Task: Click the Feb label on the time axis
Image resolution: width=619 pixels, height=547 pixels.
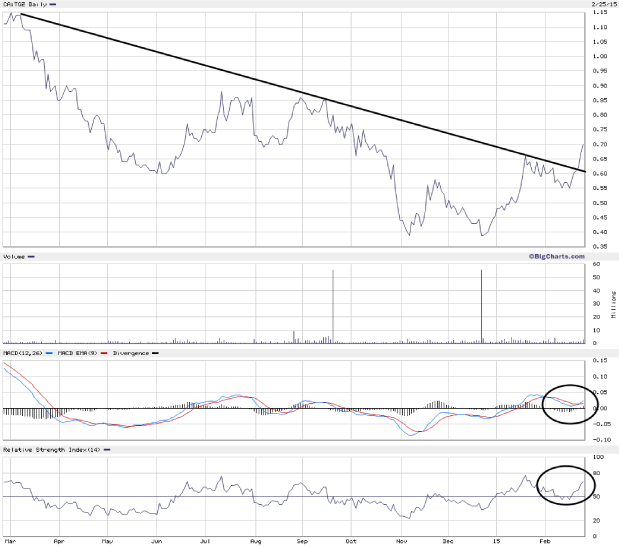Action: click(x=545, y=541)
